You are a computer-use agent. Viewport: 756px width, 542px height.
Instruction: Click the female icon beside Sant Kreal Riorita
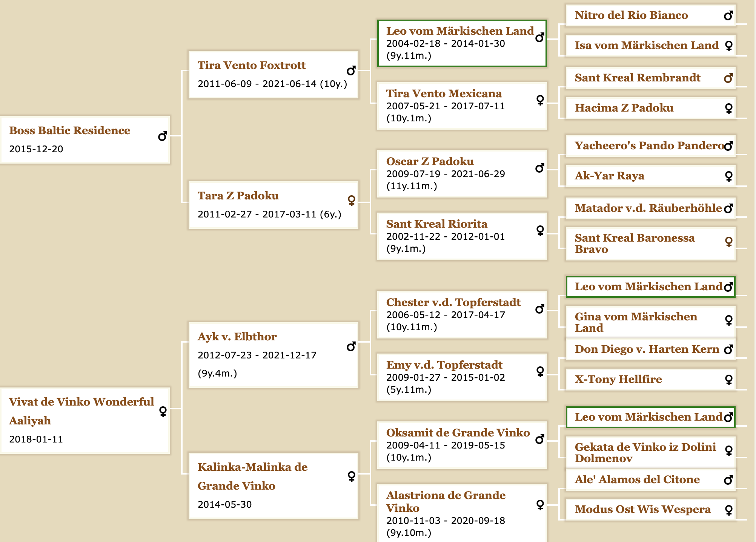[x=540, y=230]
